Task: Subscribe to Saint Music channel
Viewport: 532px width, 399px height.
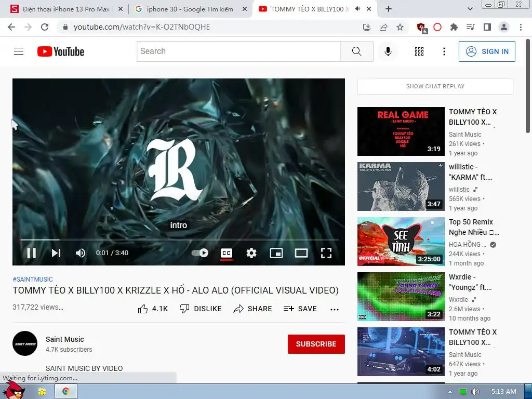Action: pyautogui.click(x=316, y=344)
